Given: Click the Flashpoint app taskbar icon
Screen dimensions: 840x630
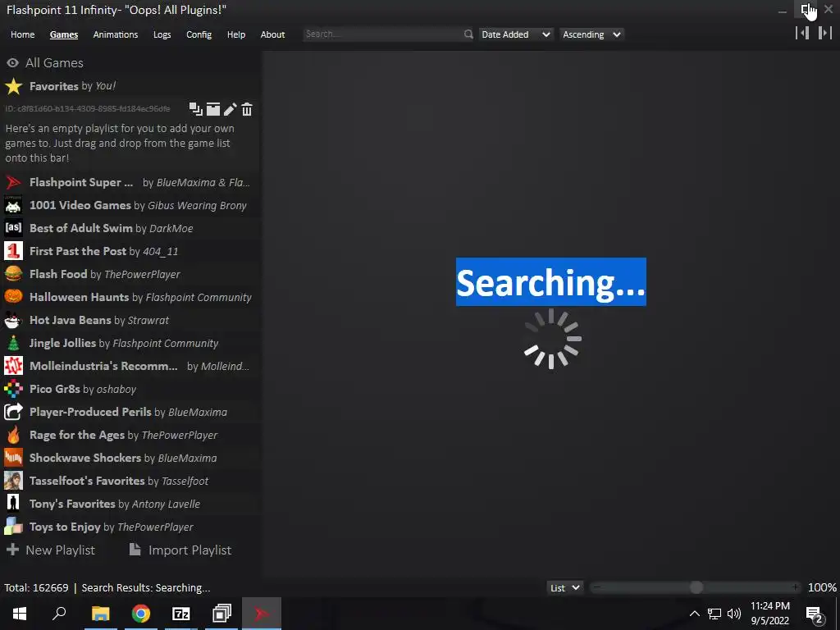Looking at the screenshot, I should click(x=262, y=614).
